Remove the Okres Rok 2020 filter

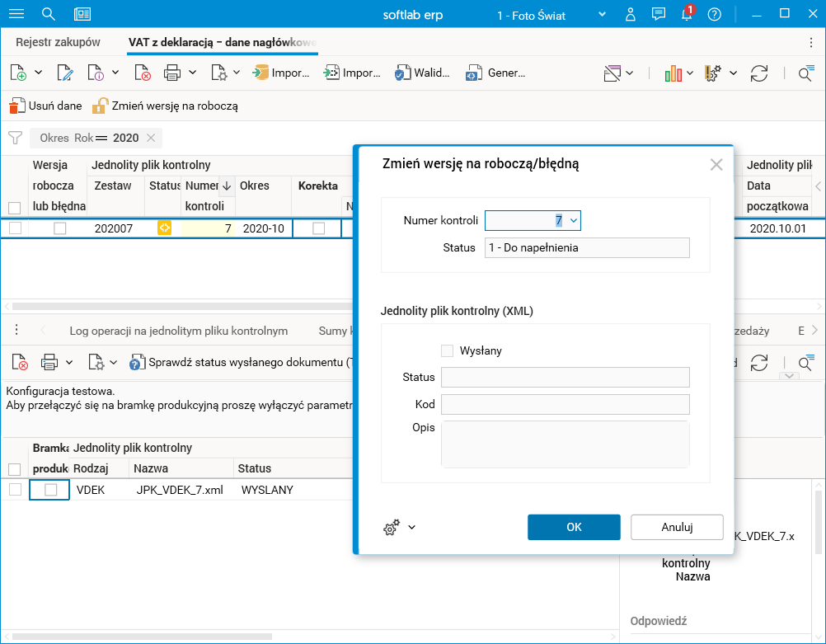[x=151, y=138]
